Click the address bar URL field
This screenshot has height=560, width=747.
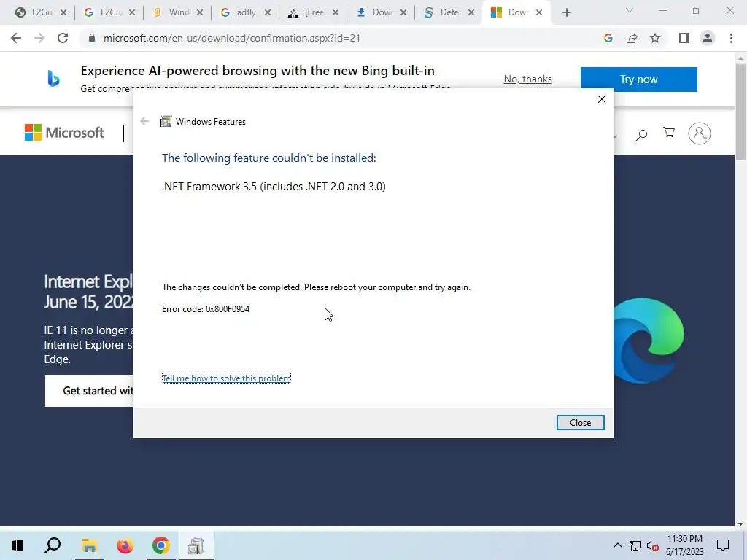(231, 38)
